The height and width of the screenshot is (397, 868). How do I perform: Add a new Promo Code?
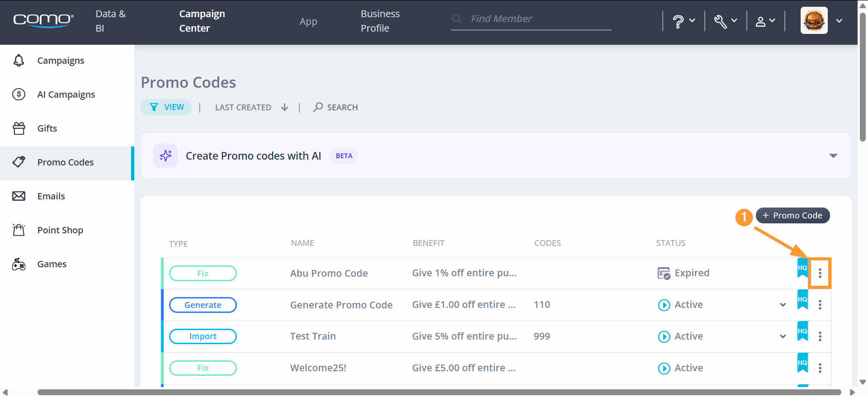(x=793, y=216)
